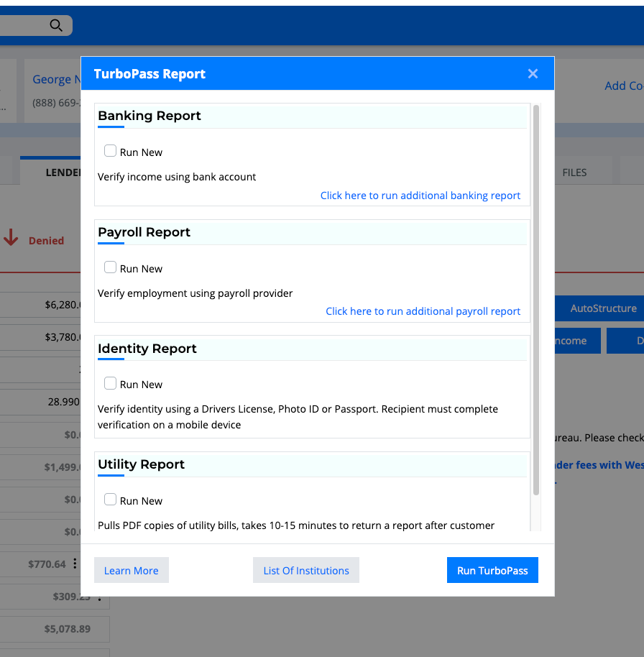
Task: Select the Payroll Report heading
Action: click(144, 232)
